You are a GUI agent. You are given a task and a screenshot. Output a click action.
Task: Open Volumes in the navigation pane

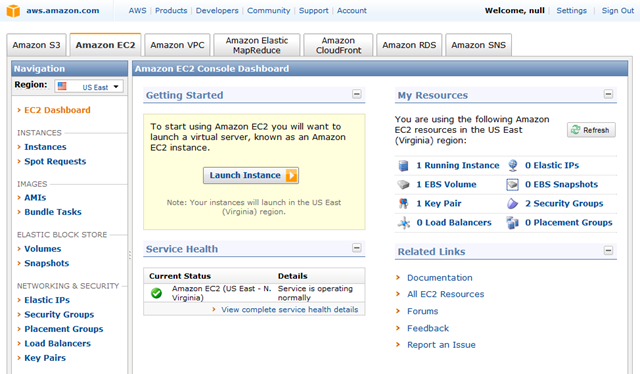click(x=42, y=249)
